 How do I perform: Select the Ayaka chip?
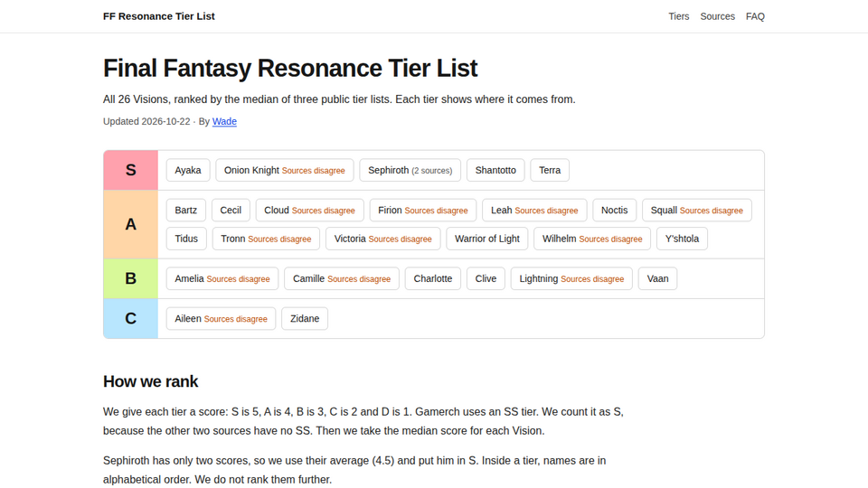188,170
